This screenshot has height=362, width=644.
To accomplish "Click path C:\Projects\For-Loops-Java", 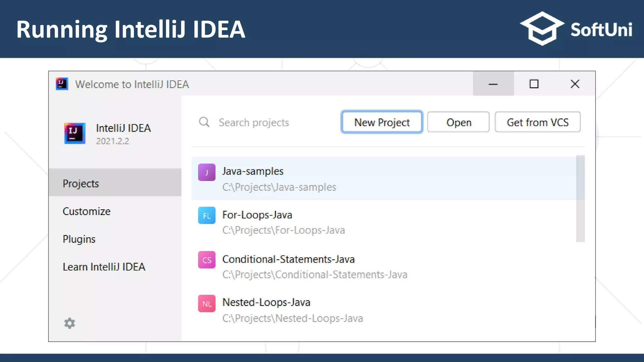I will click(284, 230).
